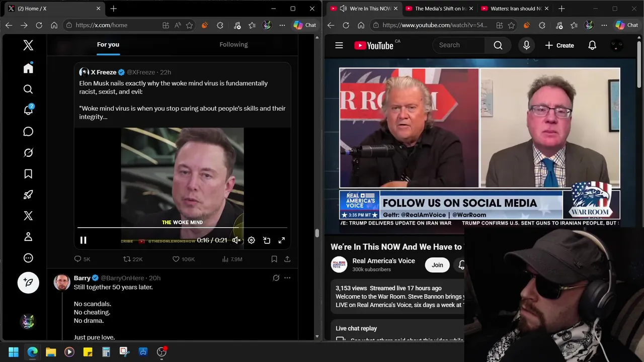Open the X Explore search icon
This screenshot has height=362, width=644.
28,89
